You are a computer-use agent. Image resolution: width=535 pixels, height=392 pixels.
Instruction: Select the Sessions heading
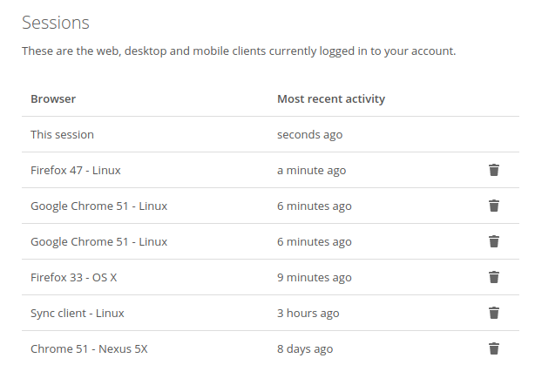(x=56, y=23)
